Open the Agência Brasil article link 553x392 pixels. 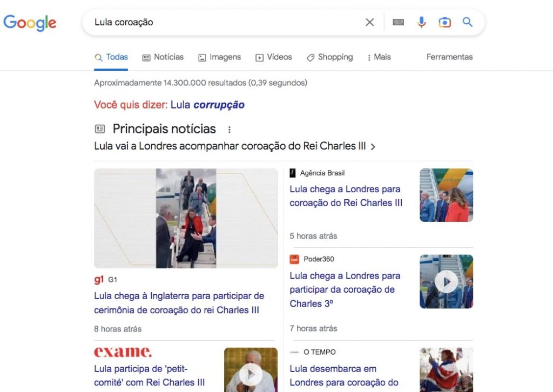pos(346,196)
